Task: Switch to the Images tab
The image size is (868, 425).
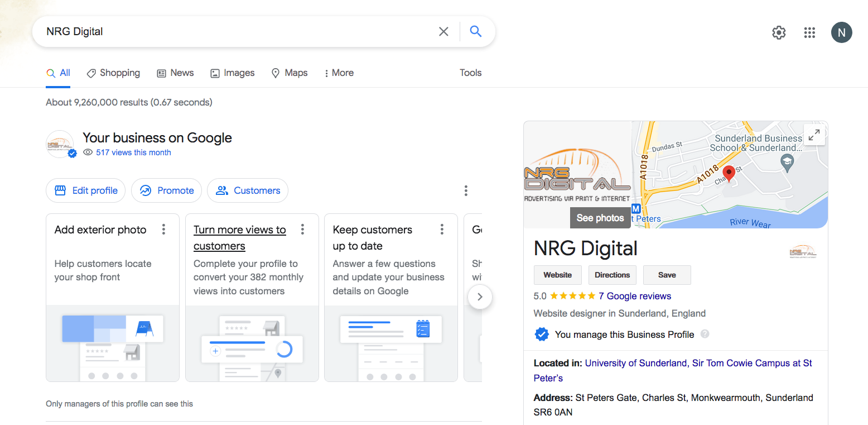Action: coord(232,73)
